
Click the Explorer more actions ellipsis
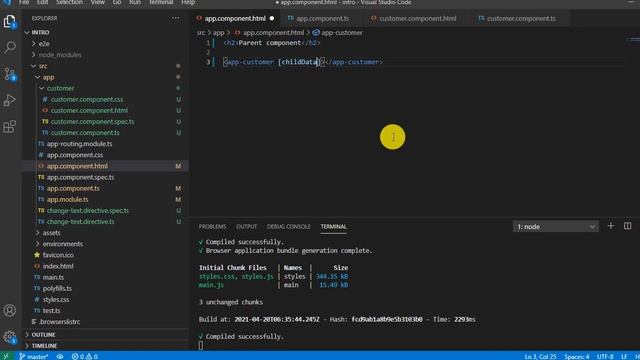pos(176,18)
